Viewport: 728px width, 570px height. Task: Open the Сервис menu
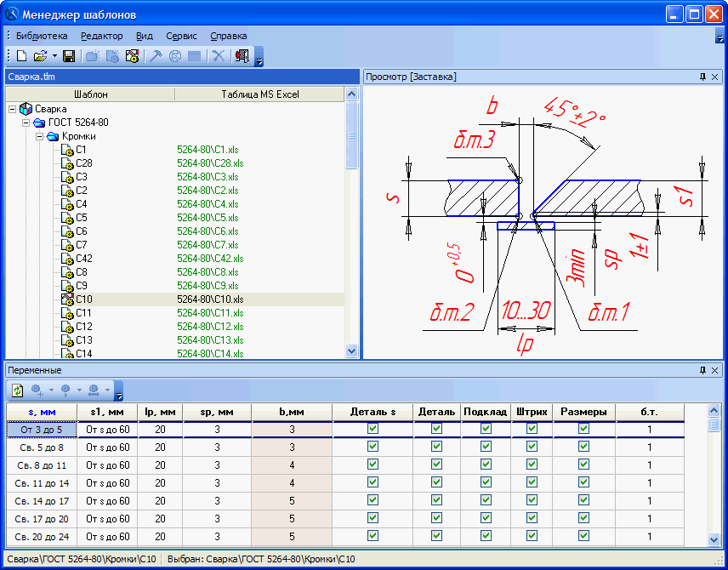point(181,36)
